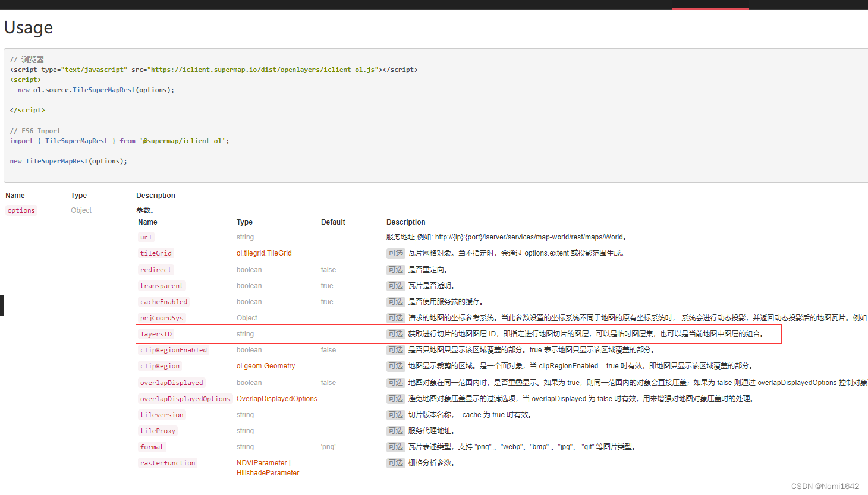This screenshot has width=868, height=495.
Task: Click the overlapDisplayed parameter name
Action: point(172,383)
